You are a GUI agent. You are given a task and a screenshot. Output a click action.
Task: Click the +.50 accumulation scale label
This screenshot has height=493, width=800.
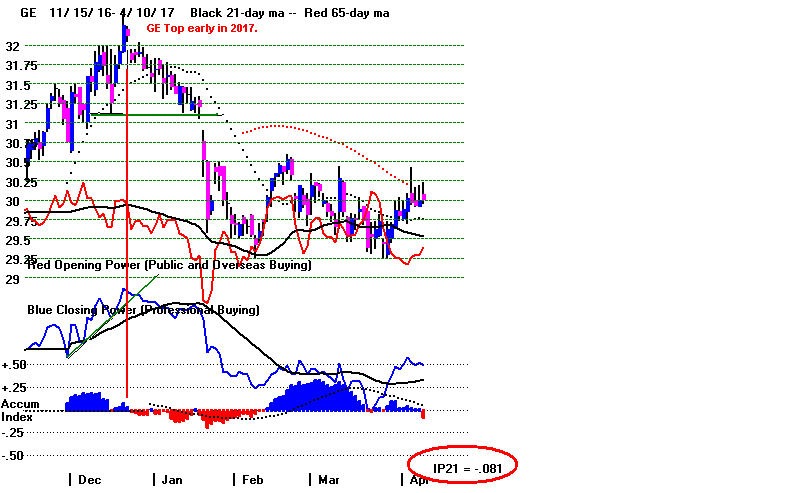tap(16, 365)
